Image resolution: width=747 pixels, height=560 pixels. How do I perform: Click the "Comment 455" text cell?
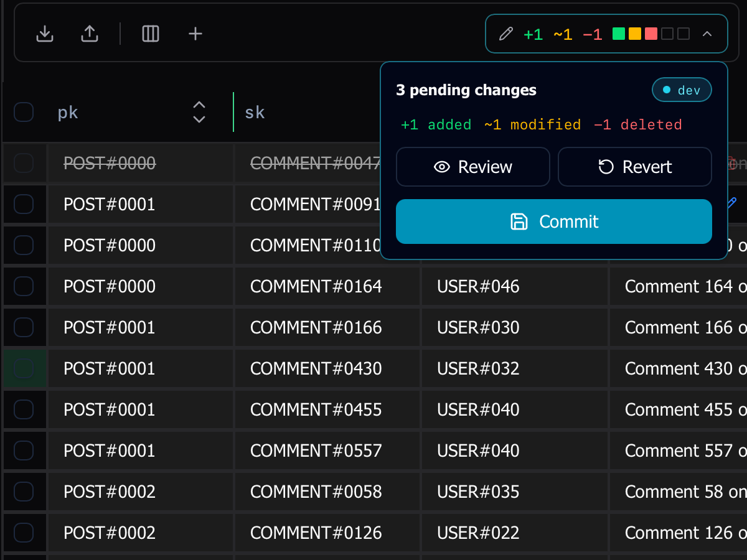[678, 409]
